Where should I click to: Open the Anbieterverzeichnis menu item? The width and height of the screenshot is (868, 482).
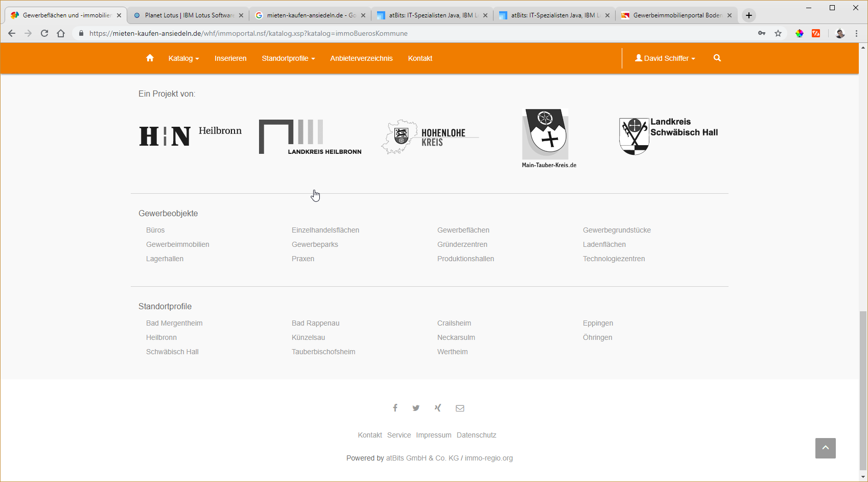[x=361, y=58]
